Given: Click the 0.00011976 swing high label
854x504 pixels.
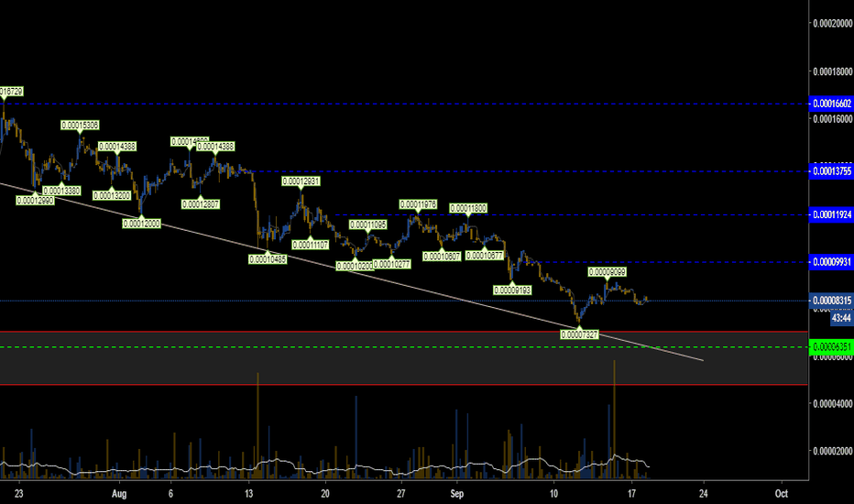Looking at the screenshot, I should click(418, 204).
